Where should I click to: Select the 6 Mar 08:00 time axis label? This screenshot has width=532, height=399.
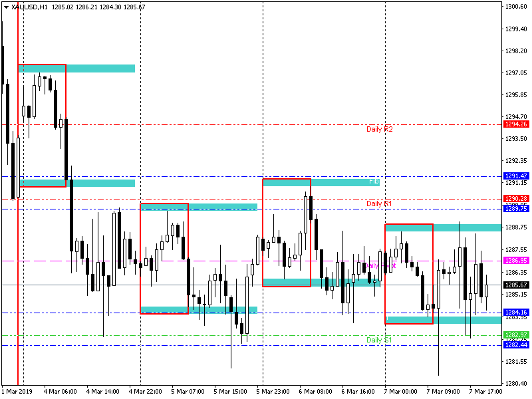(x=316, y=392)
